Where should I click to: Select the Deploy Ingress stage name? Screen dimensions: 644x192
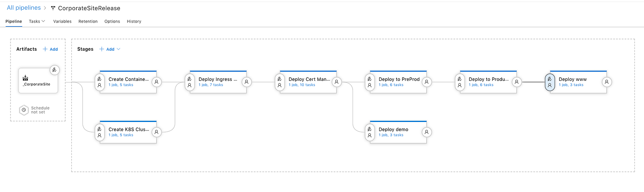(218, 79)
